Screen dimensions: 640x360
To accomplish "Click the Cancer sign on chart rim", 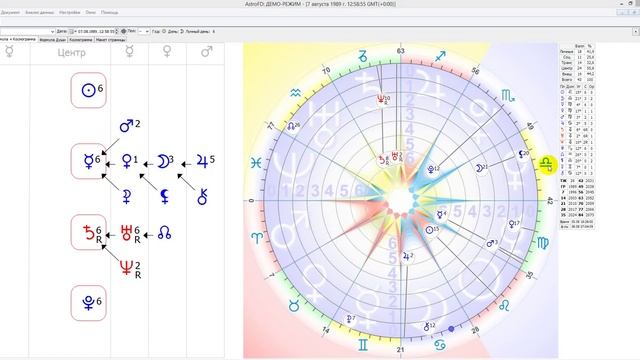I will coord(440,345).
